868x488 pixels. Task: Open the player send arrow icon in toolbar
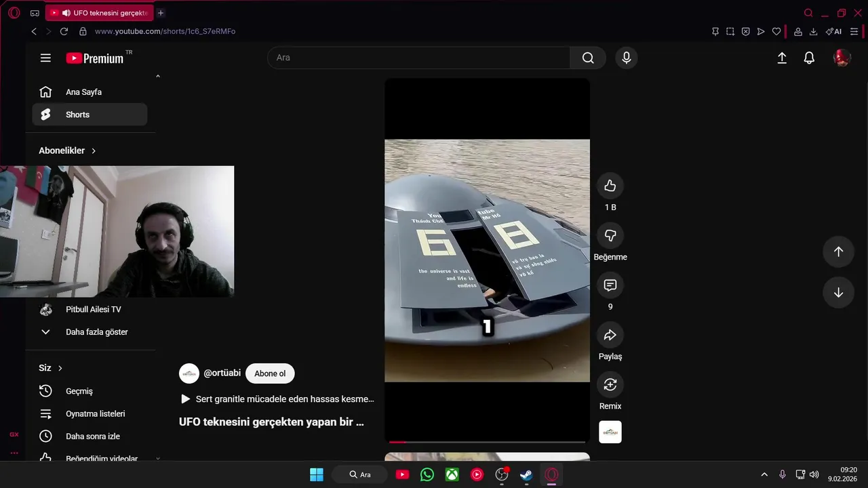tap(761, 31)
